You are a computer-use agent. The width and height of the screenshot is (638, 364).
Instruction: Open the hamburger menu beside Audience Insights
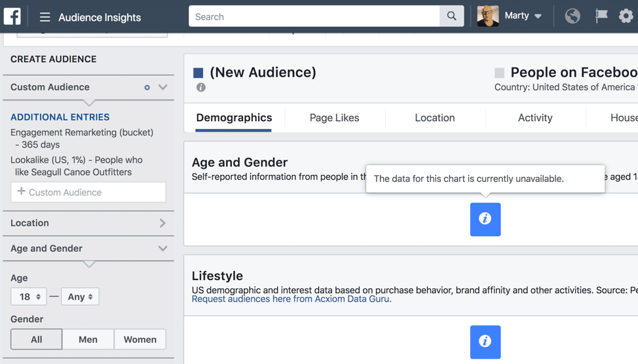45,17
